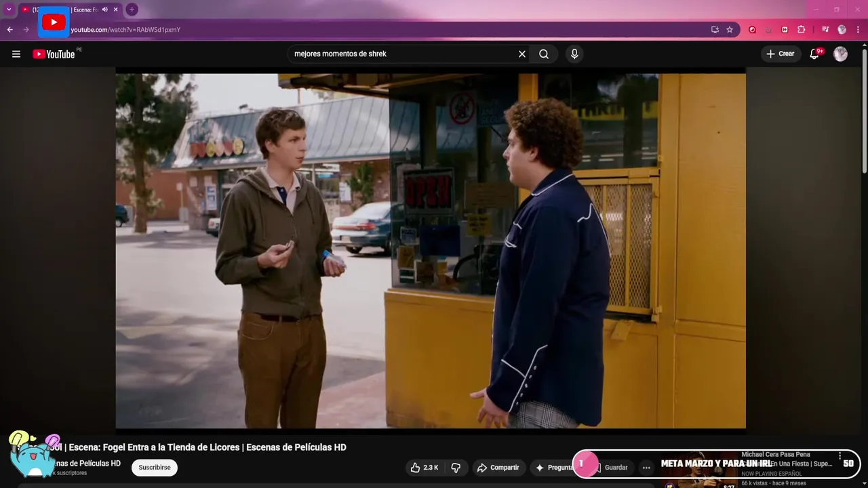Clear the search box with the X
The width and height of the screenshot is (868, 488).
(x=522, y=54)
